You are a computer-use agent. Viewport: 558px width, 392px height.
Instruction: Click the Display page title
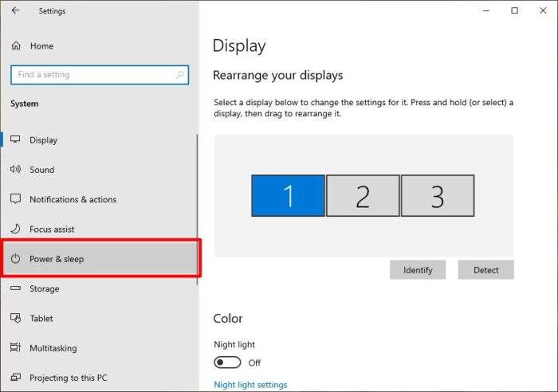coord(239,46)
